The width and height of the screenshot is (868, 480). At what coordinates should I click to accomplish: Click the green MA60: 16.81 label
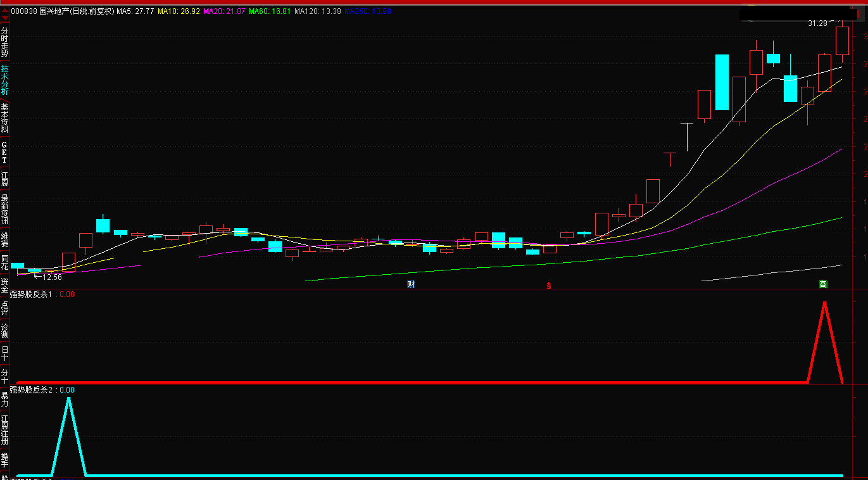(270, 11)
